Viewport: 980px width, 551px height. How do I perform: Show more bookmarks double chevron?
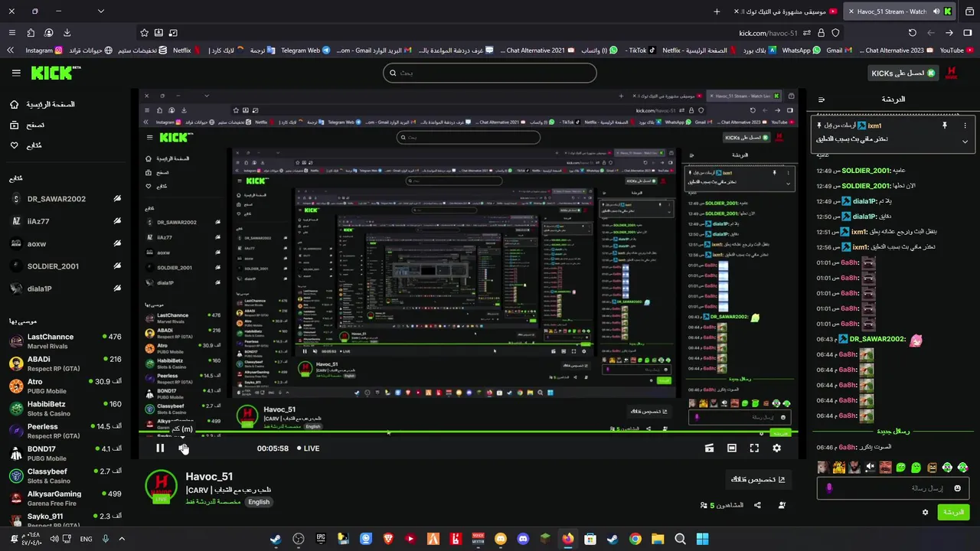pyautogui.click(x=10, y=51)
